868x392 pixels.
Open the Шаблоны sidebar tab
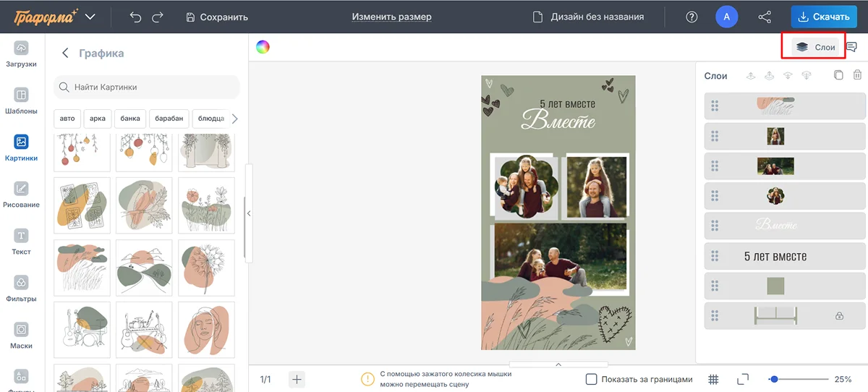[22, 101]
